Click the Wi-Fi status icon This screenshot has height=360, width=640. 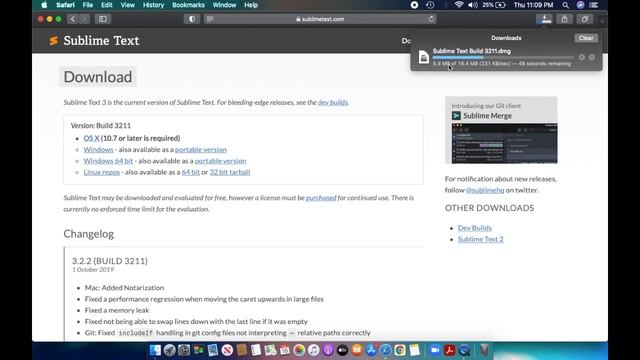459,5
